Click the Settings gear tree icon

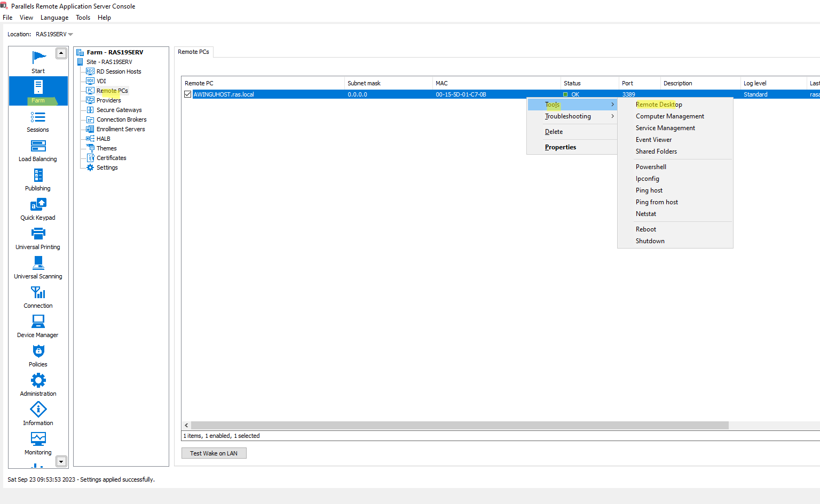tap(90, 167)
